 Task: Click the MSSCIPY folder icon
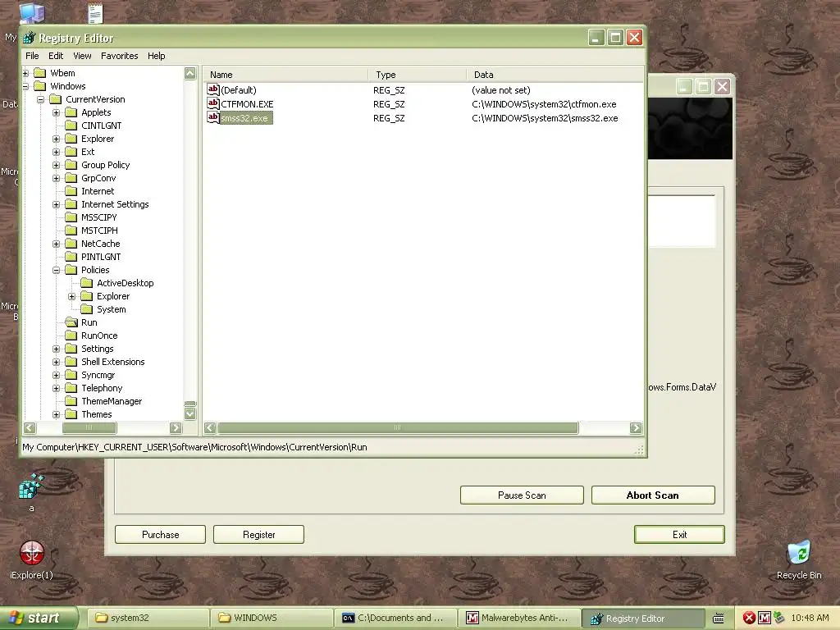click(x=71, y=217)
